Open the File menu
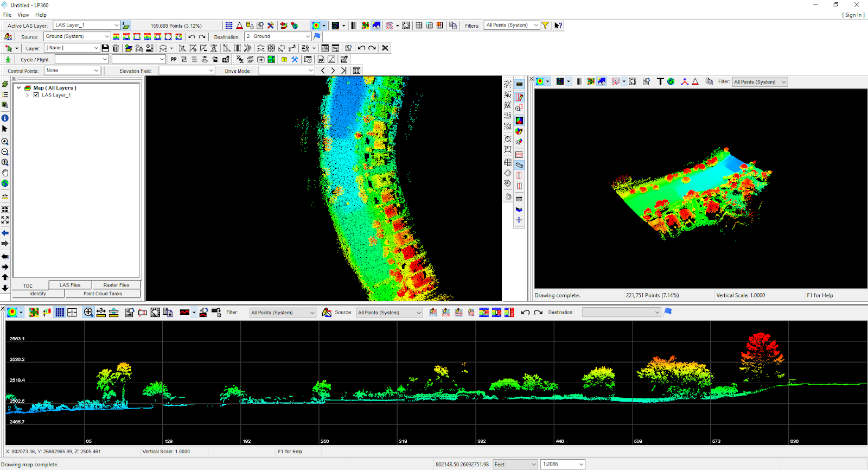The image size is (868, 470). [8, 15]
